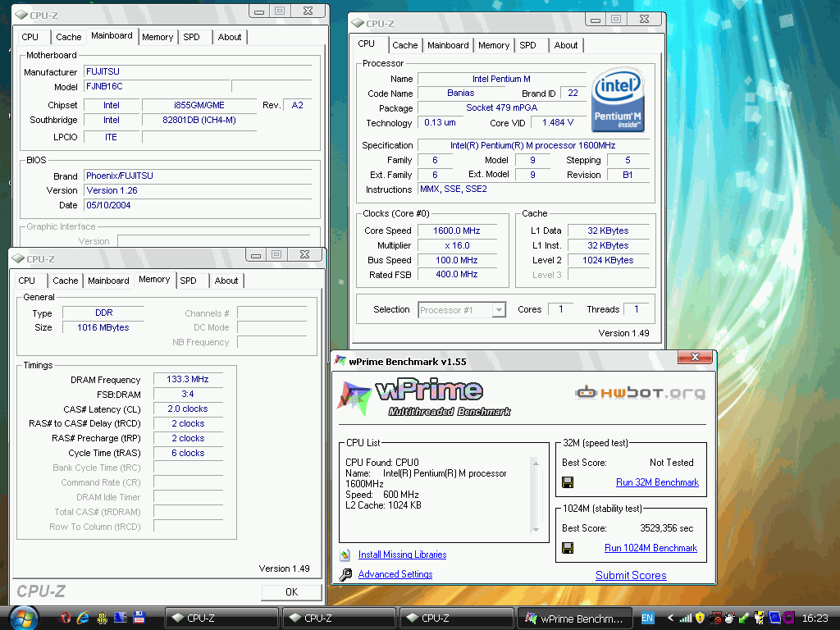Activate the wPrime Benchmark taskbar button
The width and height of the screenshot is (840, 630).
pos(574,619)
